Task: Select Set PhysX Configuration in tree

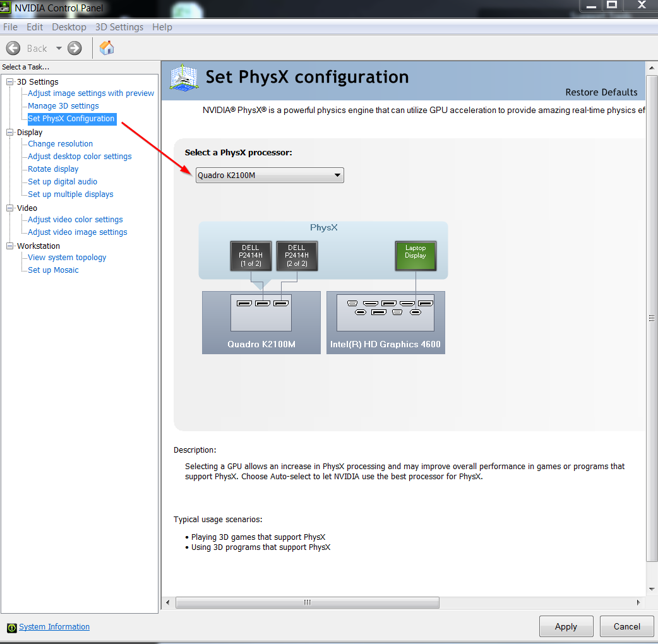Action: 71,119
